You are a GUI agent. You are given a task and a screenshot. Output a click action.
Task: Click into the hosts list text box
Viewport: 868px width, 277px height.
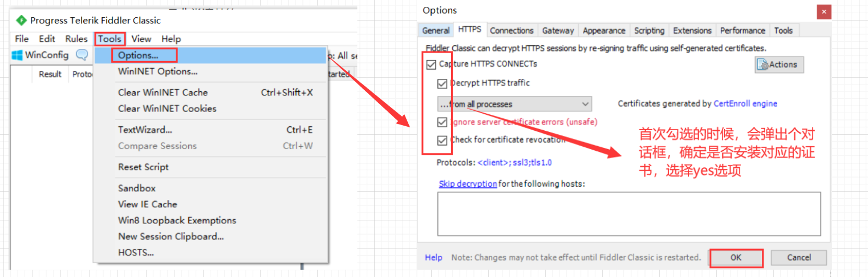[x=629, y=214]
